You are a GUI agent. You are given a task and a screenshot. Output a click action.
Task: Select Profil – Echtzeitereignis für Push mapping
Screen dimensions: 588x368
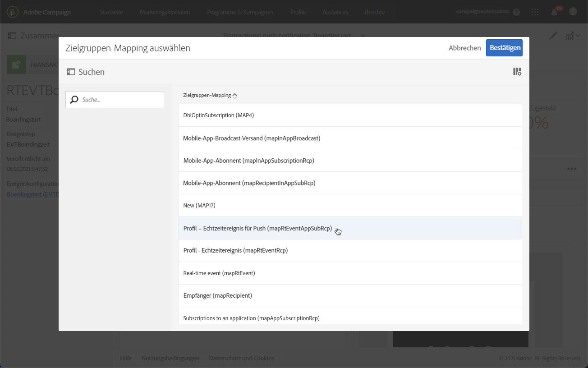(257, 228)
